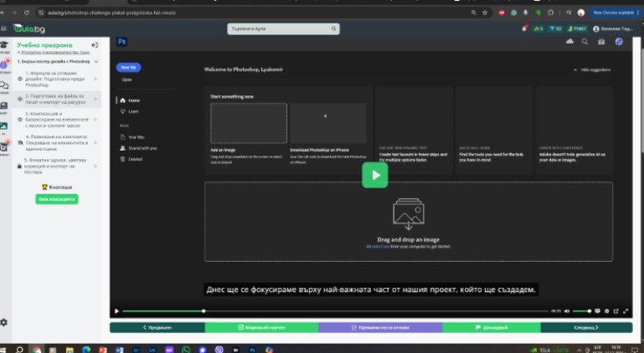Viewport: 644px width, 353px height.
Task: Click the video progress bar
Action: coord(335,311)
